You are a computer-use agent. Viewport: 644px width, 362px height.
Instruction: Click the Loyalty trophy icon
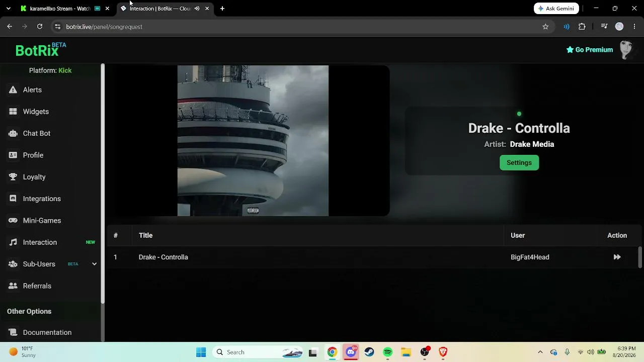tap(13, 177)
